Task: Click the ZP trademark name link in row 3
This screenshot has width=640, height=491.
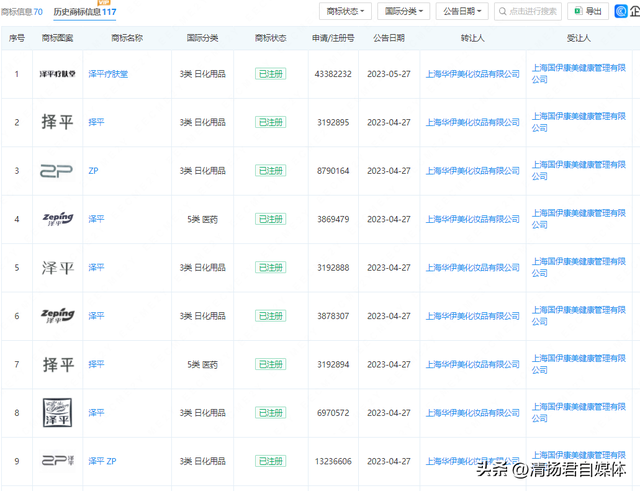Action: [93, 171]
